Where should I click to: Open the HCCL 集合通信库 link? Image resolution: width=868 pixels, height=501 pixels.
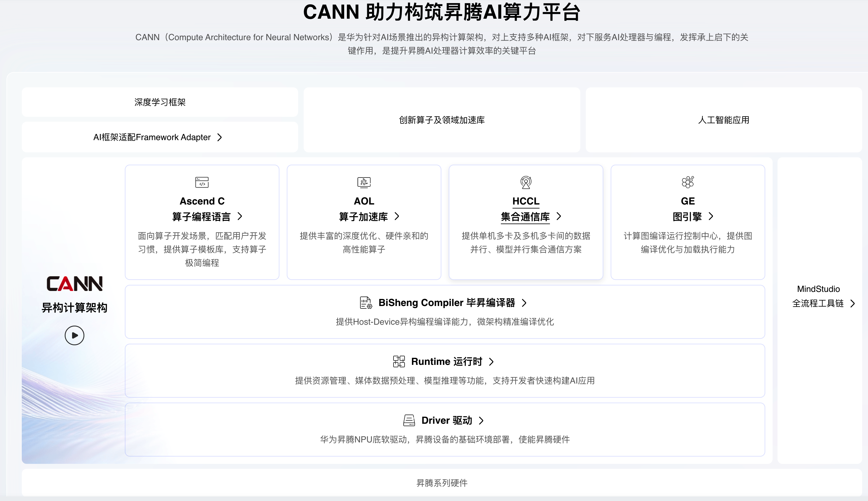[525, 217]
